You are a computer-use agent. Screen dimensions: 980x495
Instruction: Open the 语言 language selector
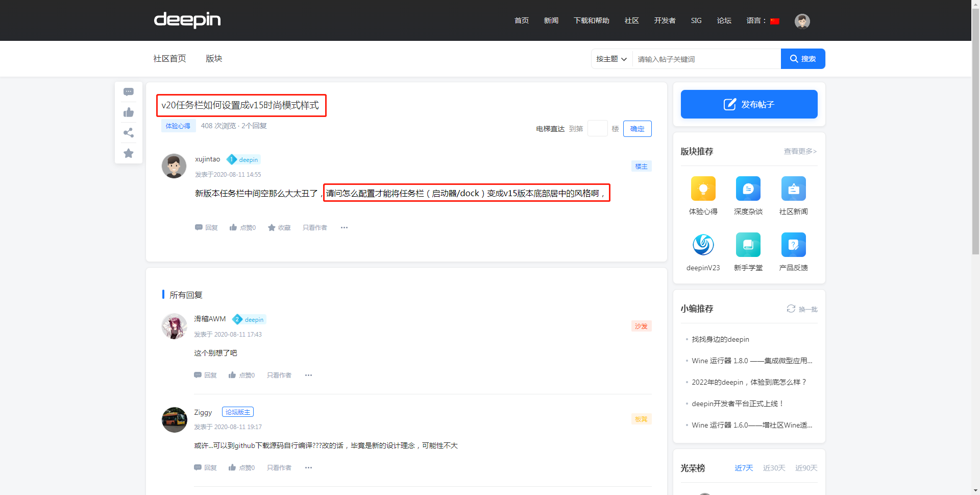click(x=763, y=21)
